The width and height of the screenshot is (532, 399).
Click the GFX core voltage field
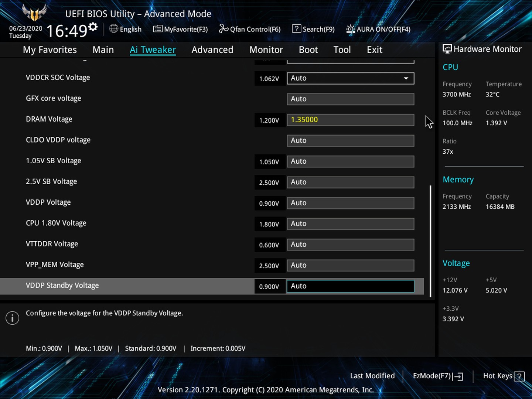350,99
